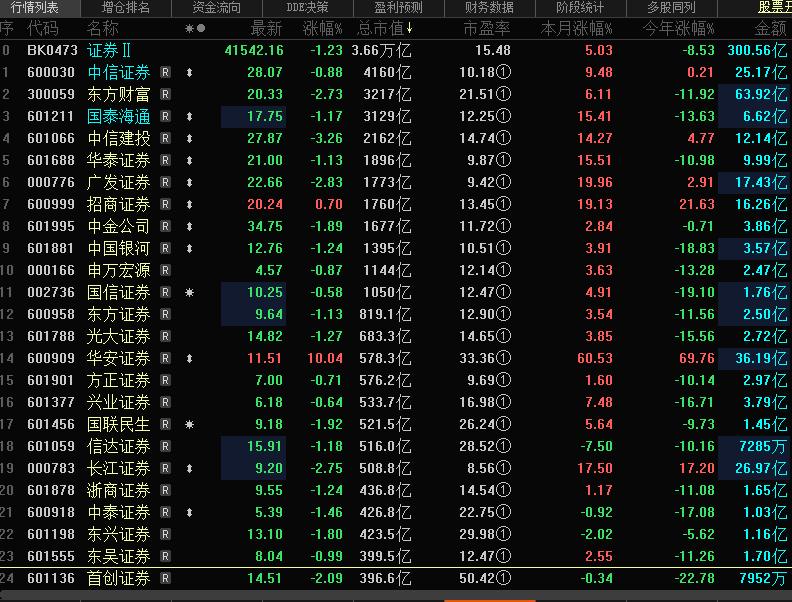The width and height of the screenshot is (792, 602).
Task: Click the R badge for 东方财富
Action: tap(165, 94)
